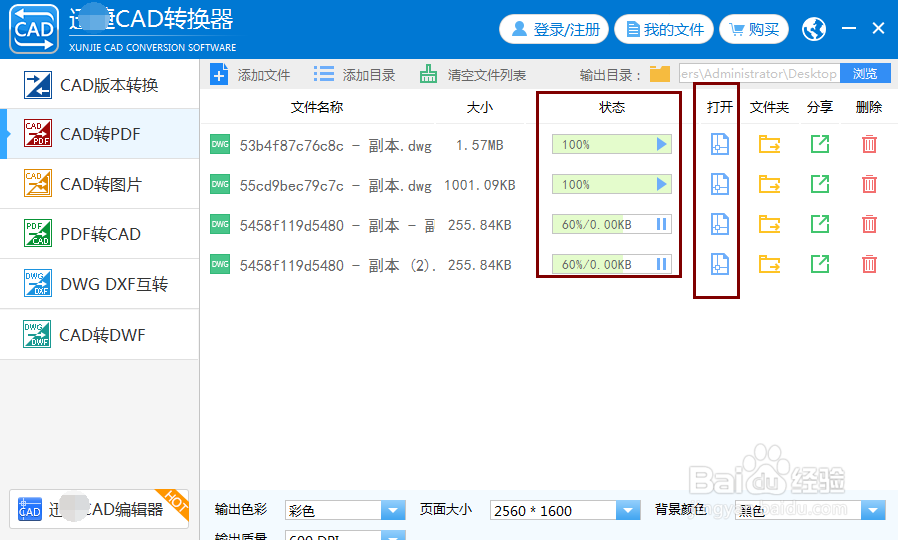The width and height of the screenshot is (898, 540).
Task: Start conversion for 53b4f87c76c8c file
Action: coord(661,144)
